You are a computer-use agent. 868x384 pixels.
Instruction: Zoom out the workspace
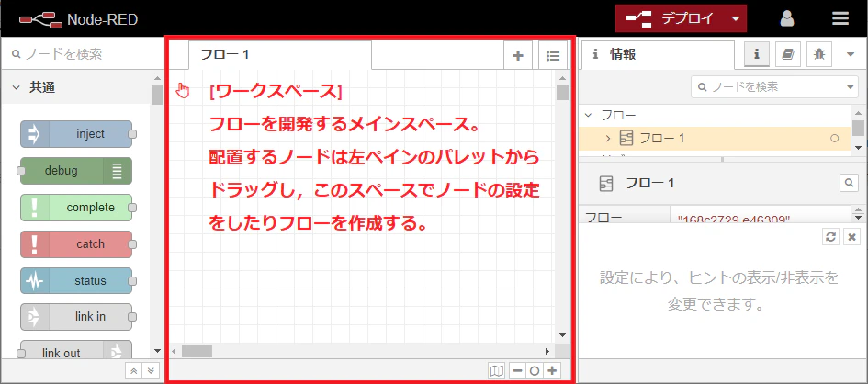point(517,371)
